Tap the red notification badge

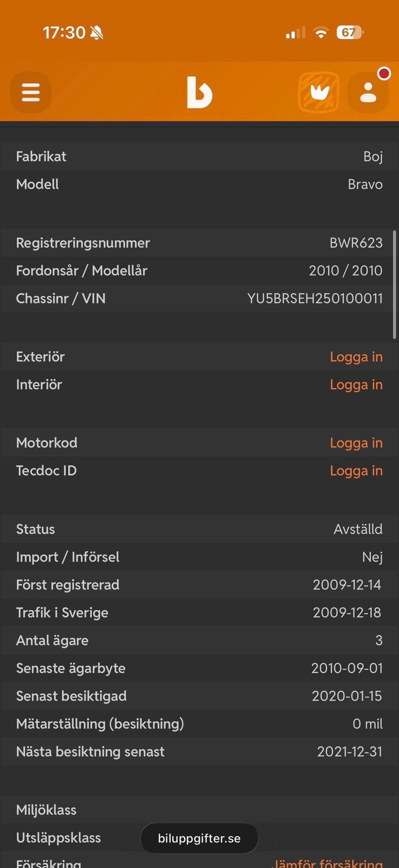(384, 74)
